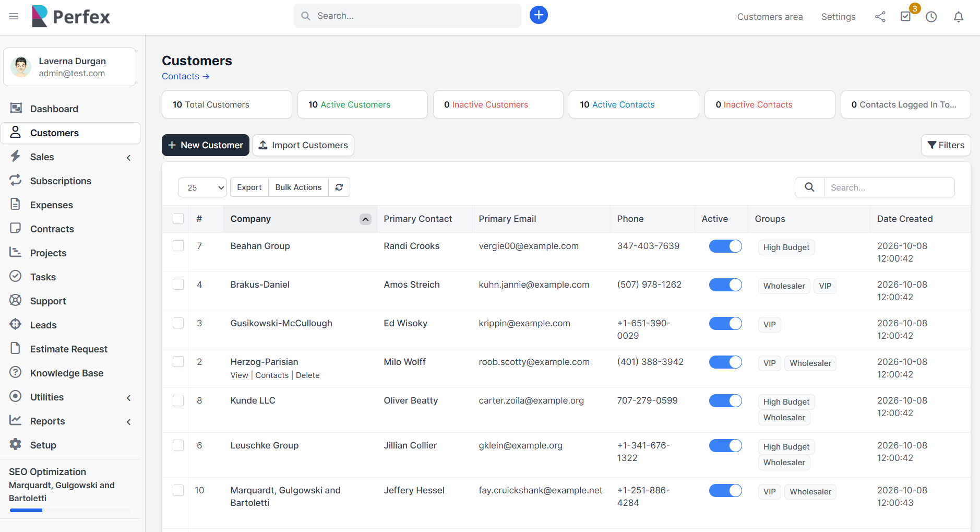The height and width of the screenshot is (532, 980).
Task: Click the Subscriptions sidebar icon
Action: pos(16,180)
